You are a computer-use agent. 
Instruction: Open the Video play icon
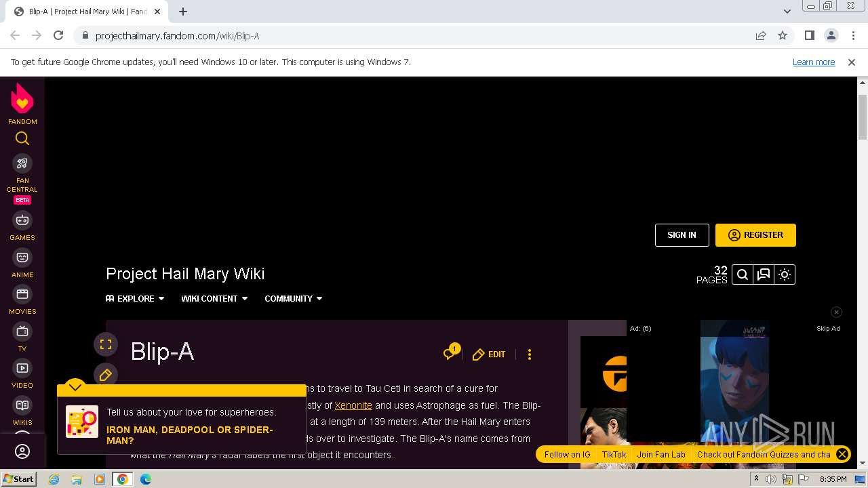[22, 368]
